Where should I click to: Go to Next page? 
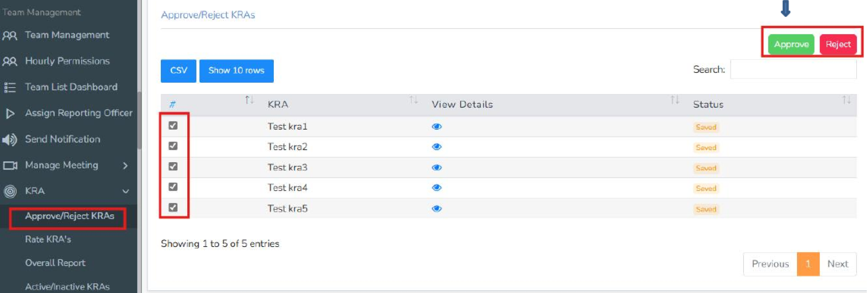pos(838,264)
